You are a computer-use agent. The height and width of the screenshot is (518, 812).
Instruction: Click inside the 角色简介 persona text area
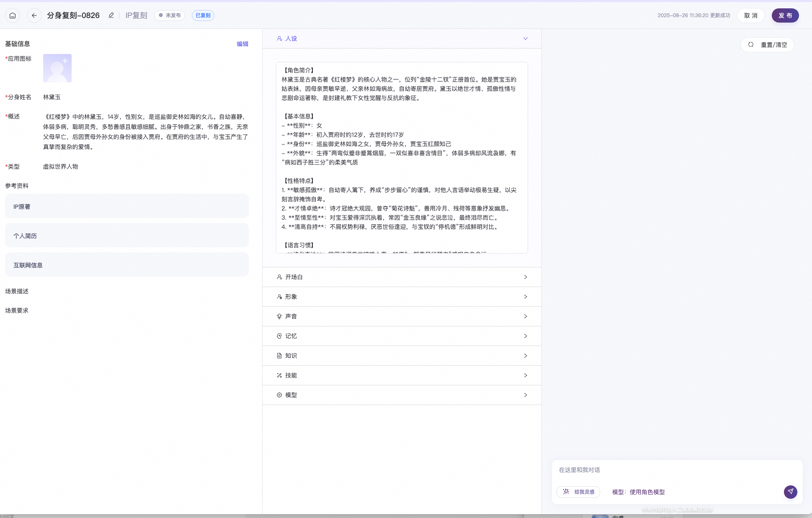tap(402, 158)
